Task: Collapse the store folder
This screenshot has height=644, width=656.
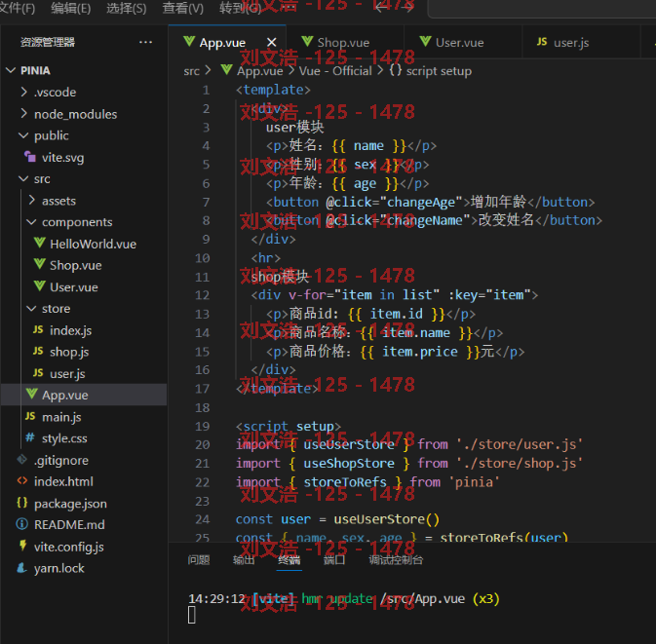Action: pos(32,309)
